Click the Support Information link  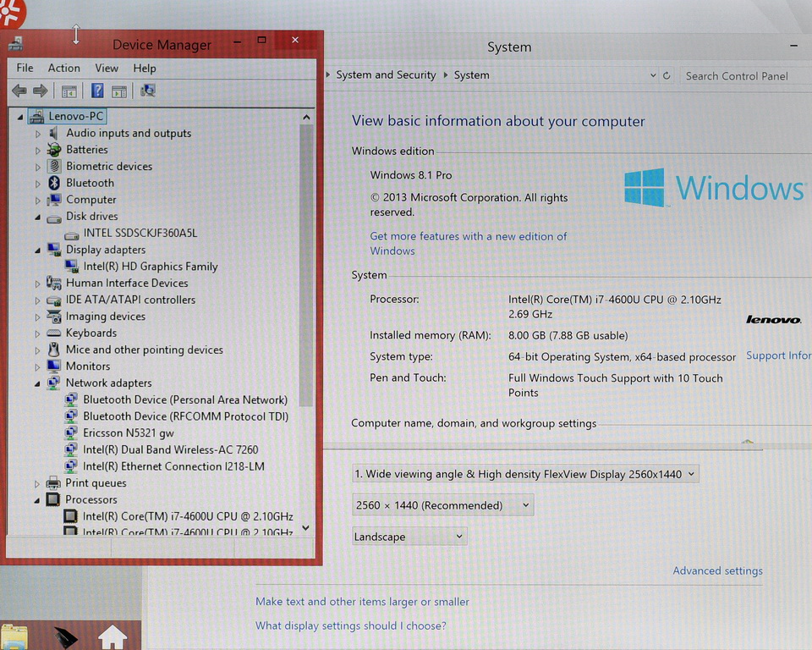778,355
